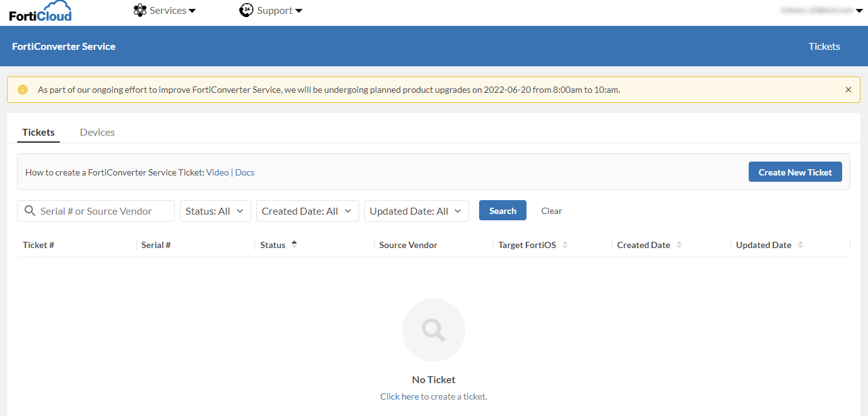This screenshot has height=416, width=868.
Task: Click the magnifier icon inside the search field
Action: pos(30,210)
